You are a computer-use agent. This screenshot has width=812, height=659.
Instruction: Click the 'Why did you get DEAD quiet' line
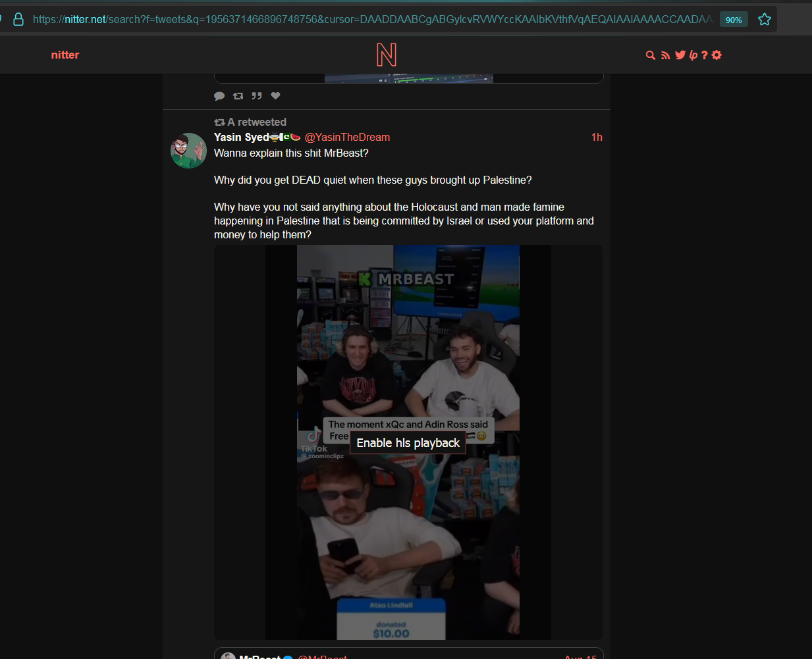point(373,180)
